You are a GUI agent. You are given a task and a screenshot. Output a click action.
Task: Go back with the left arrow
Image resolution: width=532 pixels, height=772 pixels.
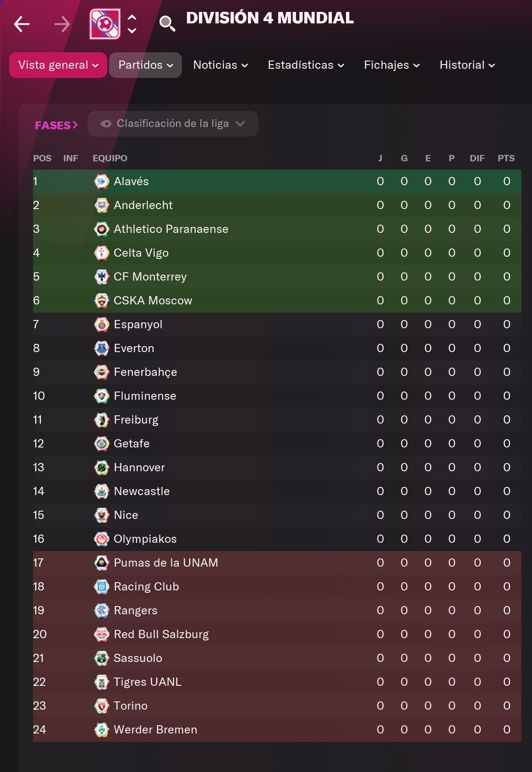click(22, 24)
